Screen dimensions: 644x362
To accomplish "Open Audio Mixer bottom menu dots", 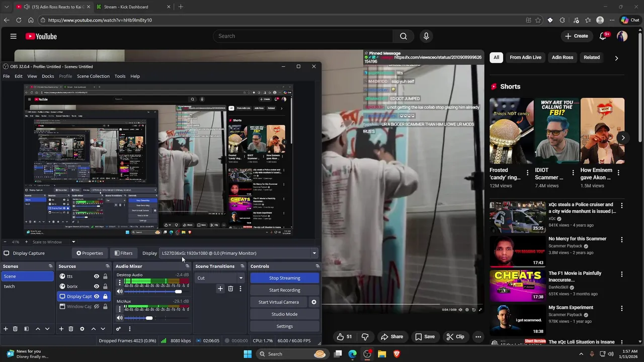I will tap(129, 329).
